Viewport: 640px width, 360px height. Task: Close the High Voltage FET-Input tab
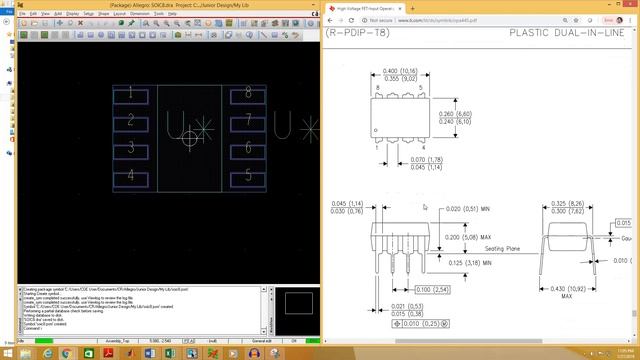[400, 8]
